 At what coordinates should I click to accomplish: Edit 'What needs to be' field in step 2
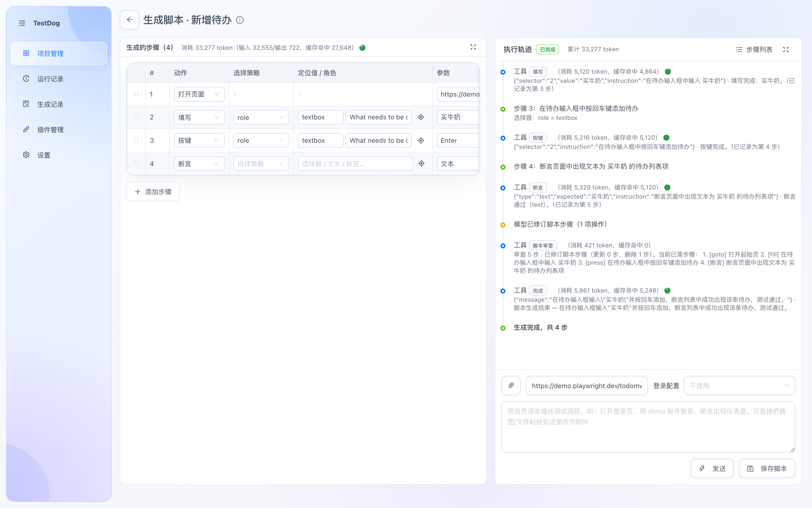pyautogui.click(x=379, y=117)
